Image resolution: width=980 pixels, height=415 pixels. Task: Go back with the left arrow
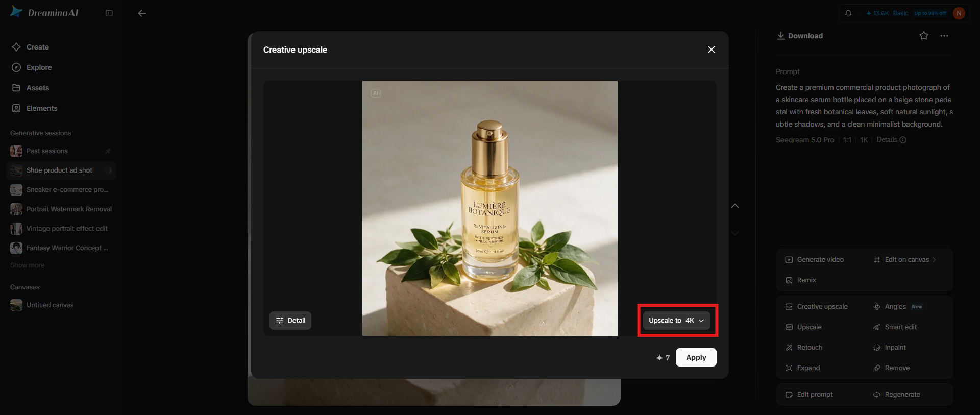click(x=142, y=13)
